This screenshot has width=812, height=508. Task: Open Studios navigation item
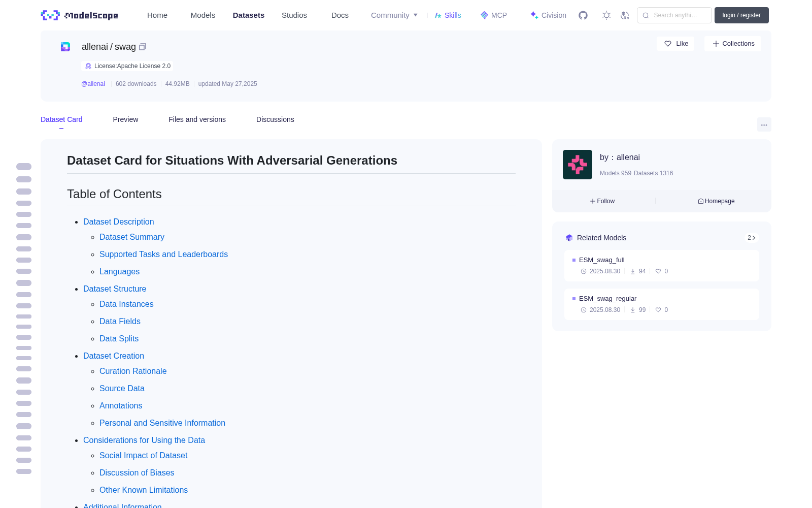(294, 15)
